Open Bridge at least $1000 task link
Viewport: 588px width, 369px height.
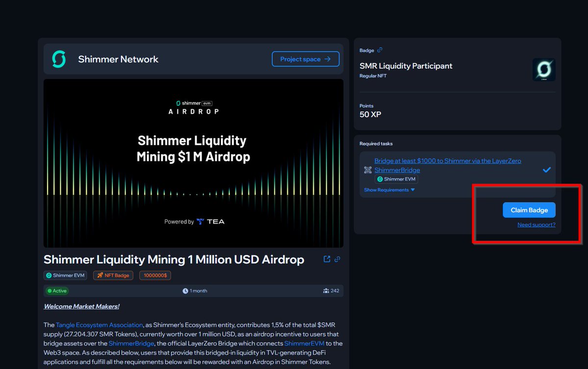(x=447, y=165)
